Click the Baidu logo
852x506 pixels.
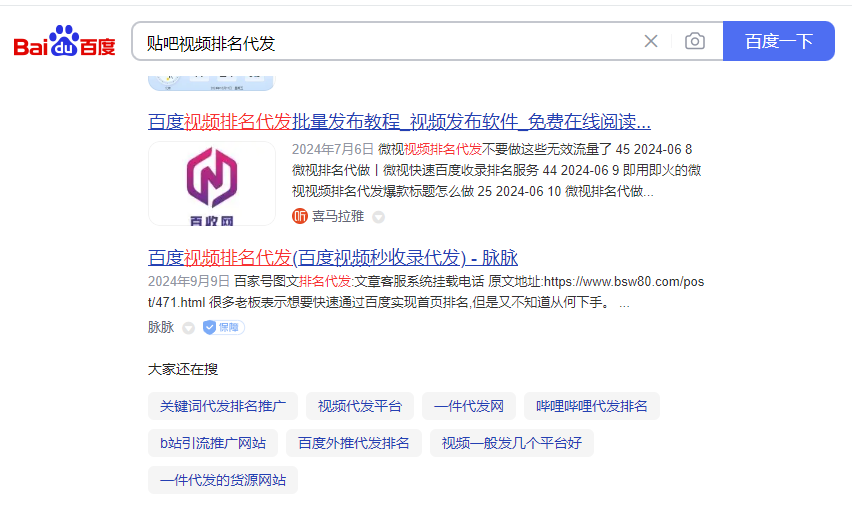click(64, 41)
